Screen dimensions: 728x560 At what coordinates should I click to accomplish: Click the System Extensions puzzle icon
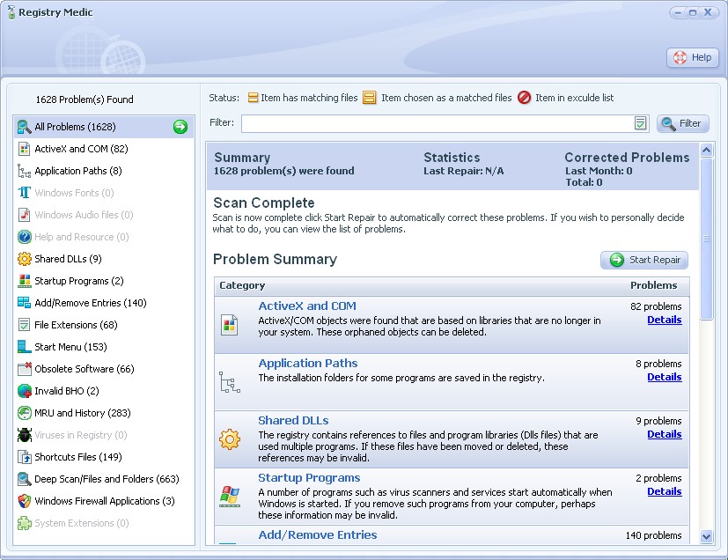click(x=24, y=523)
